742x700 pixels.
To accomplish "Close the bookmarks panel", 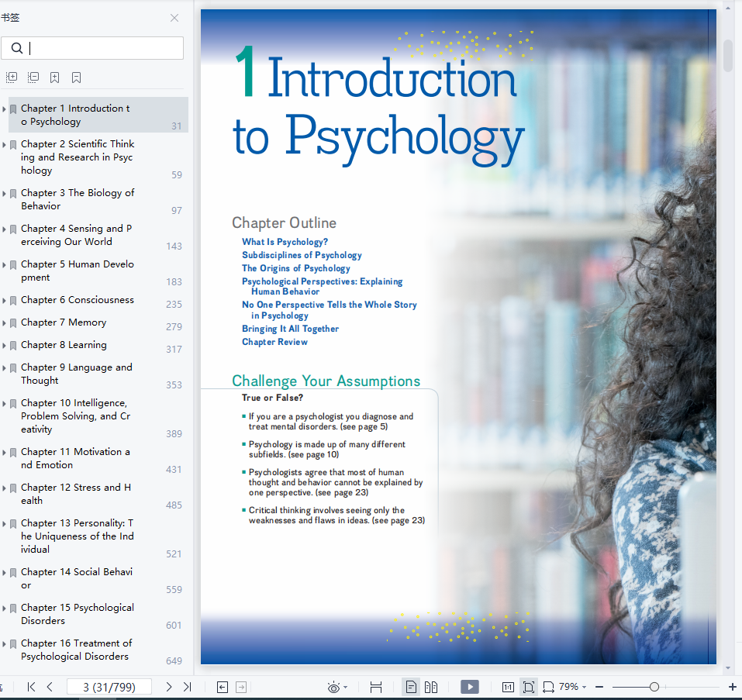I will [x=174, y=18].
